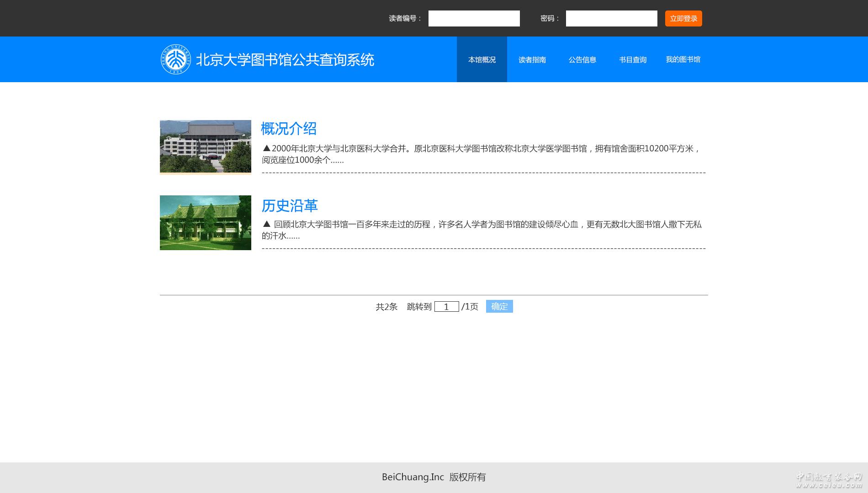The width and height of the screenshot is (868, 493).
Task: Click the 中国教育装备网 watermark logo
Action: (829, 480)
